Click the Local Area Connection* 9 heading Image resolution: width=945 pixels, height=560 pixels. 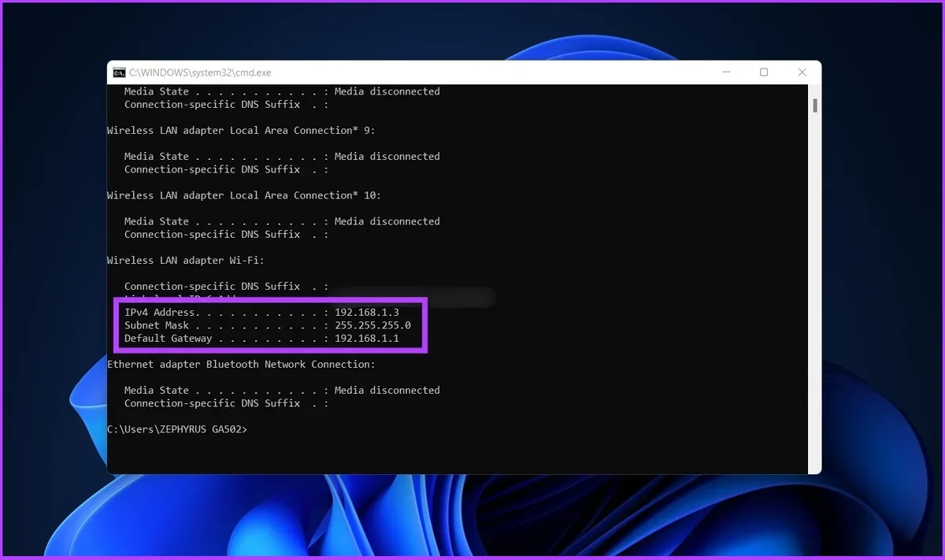click(x=244, y=131)
